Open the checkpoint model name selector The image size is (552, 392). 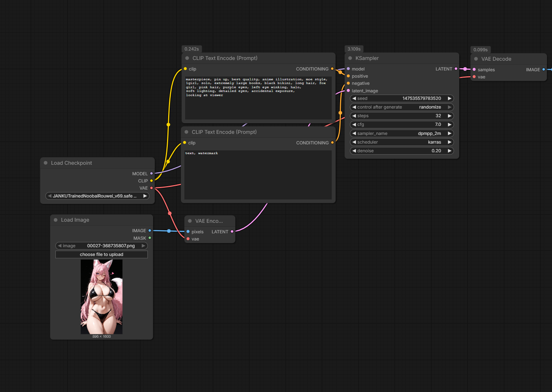(x=97, y=196)
